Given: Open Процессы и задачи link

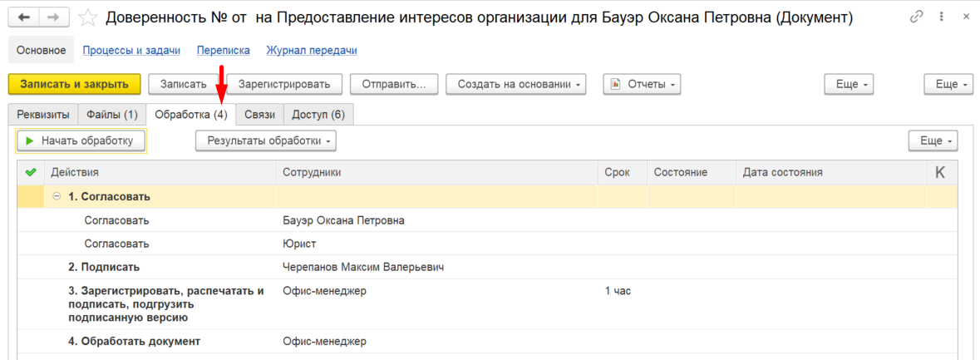Looking at the screenshot, I should click(131, 50).
